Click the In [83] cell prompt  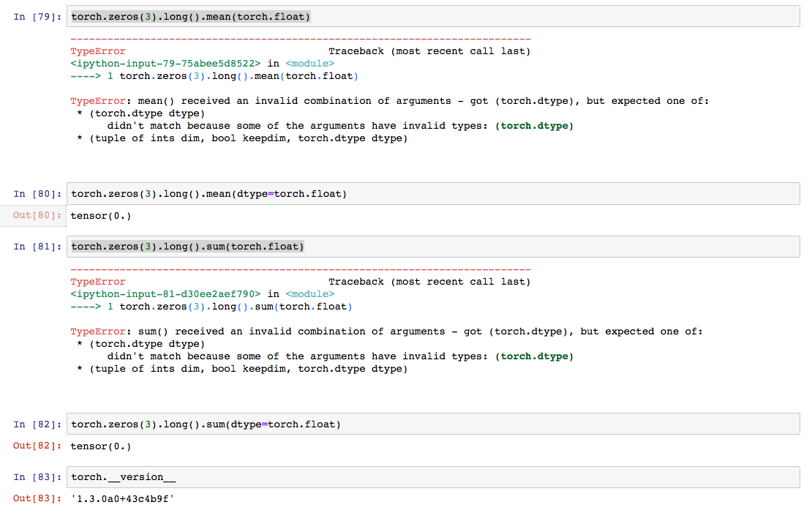(37, 477)
